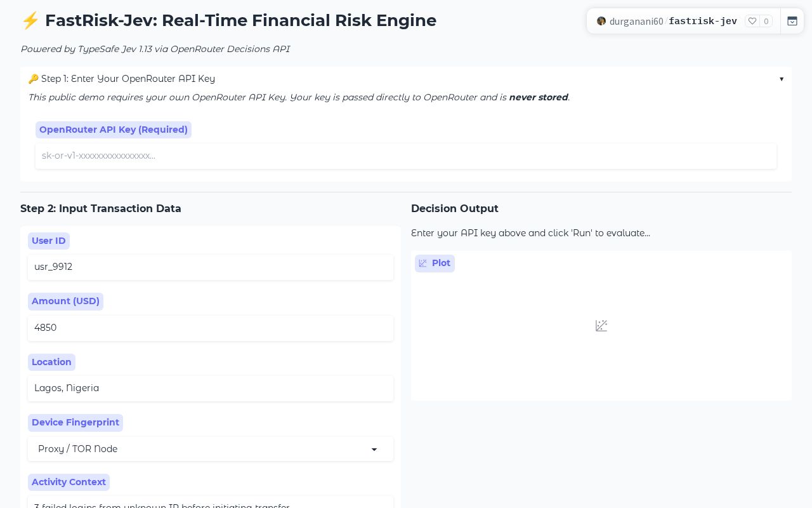Image resolution: width=812 pixels, height=508 pixels.
Task: Click the 'Enter your API key above' message
Action: tap(530, 233)
